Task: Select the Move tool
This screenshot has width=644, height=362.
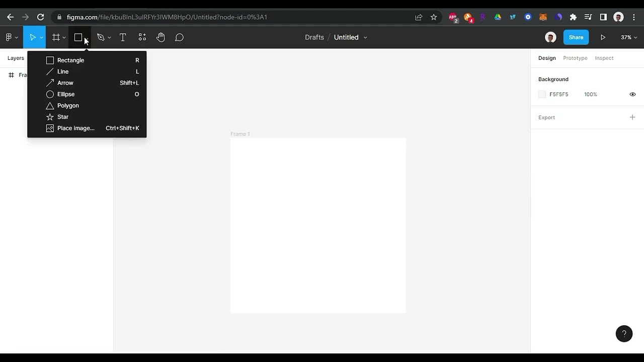Action: point(32,37)
